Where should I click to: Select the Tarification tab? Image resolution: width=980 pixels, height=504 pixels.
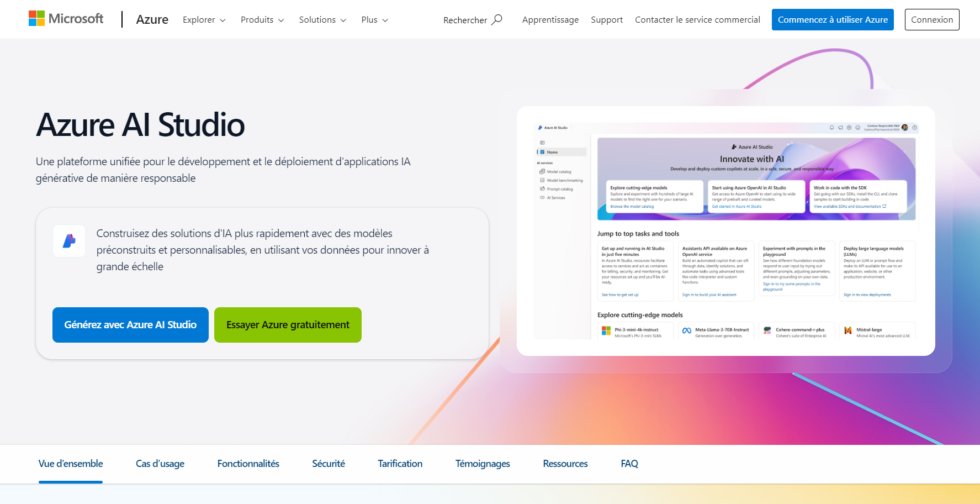pos(400,464)
